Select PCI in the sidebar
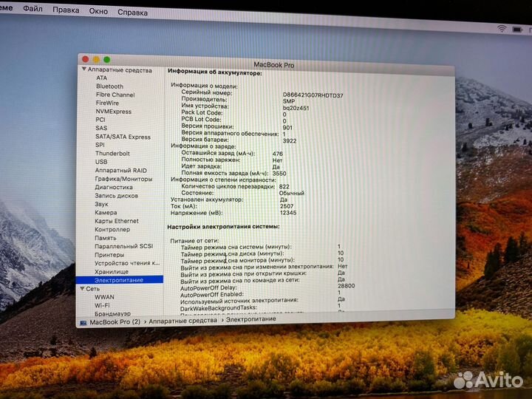The height and width of the screenshot is (399, 532). click(x=100, y=120)
